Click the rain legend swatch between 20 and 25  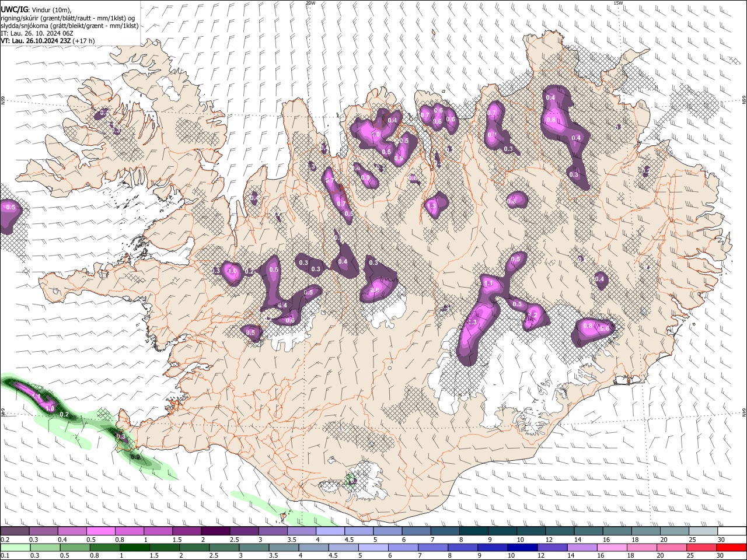point(672,547)
